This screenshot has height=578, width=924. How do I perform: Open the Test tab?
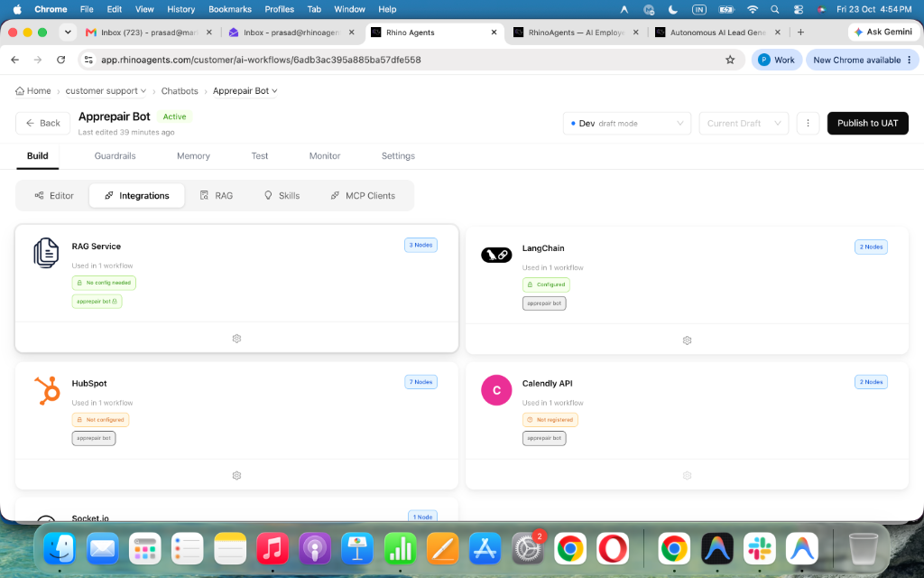tap(260, 155)
